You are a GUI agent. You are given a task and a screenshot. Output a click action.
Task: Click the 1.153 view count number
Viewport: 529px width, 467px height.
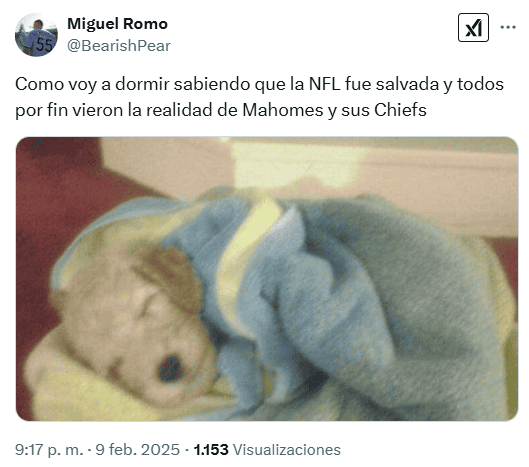point(211,450)
